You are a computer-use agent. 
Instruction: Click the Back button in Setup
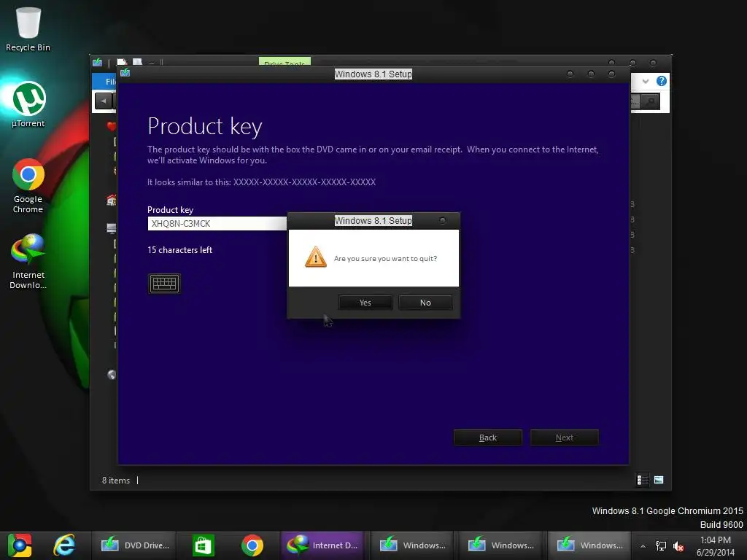coord(488,437)
